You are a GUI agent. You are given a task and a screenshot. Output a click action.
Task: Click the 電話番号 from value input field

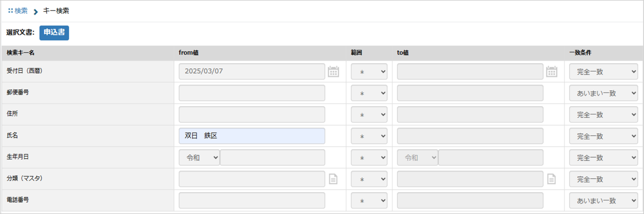tap(252, 200)
